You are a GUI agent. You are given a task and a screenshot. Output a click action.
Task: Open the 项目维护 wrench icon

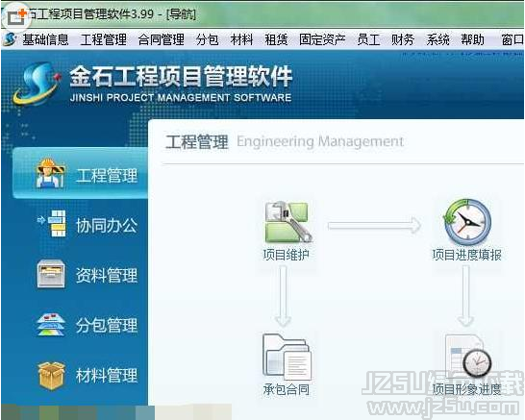coord(287,222)
